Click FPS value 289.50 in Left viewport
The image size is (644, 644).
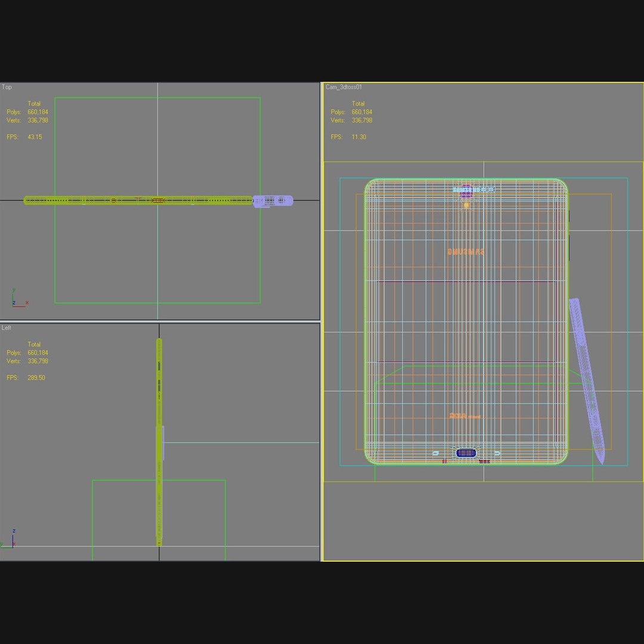[36, 377]
